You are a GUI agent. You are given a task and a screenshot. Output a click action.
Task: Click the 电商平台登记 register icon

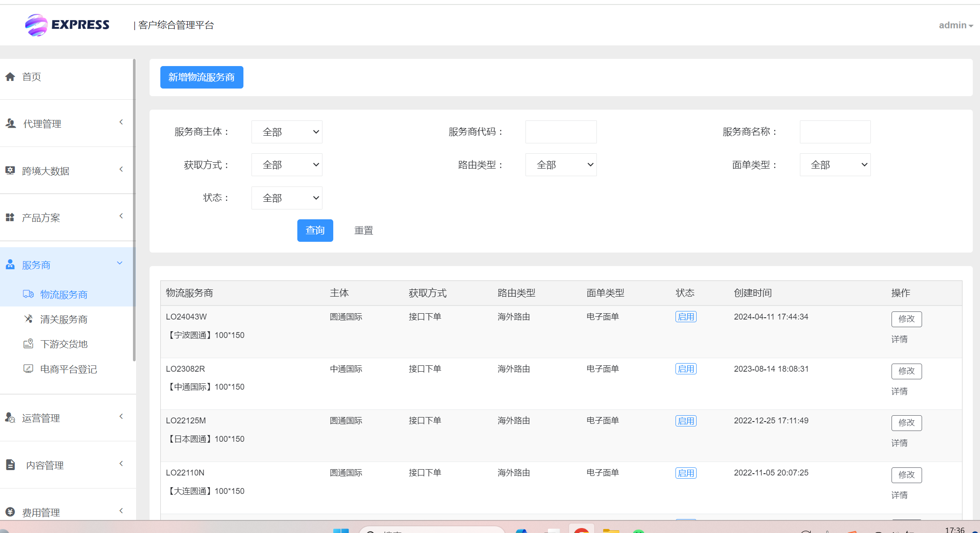click(x=28, y=369)
